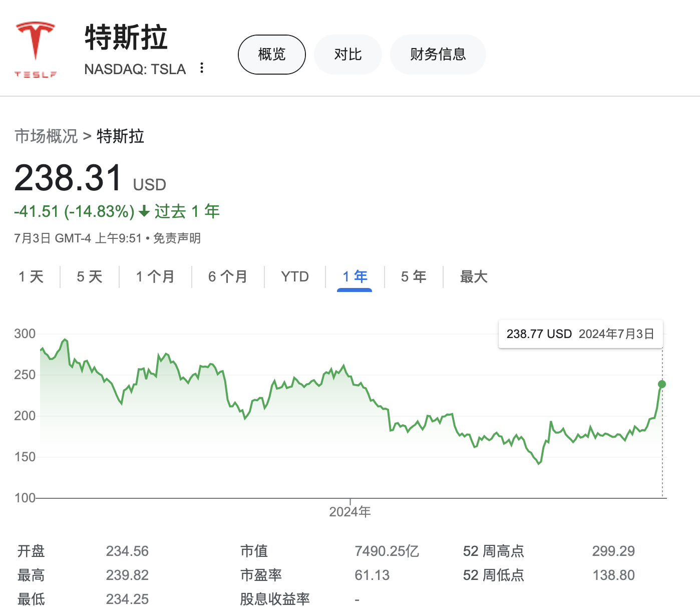Switch chart to 1 天 range
This screenshot has width=700, height=607.
(x=31, y=277)
